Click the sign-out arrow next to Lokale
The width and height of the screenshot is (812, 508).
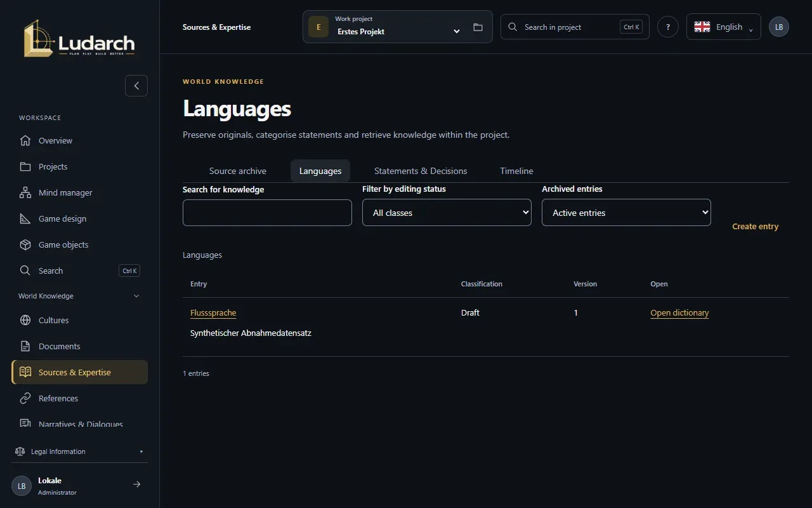point(136,485)
